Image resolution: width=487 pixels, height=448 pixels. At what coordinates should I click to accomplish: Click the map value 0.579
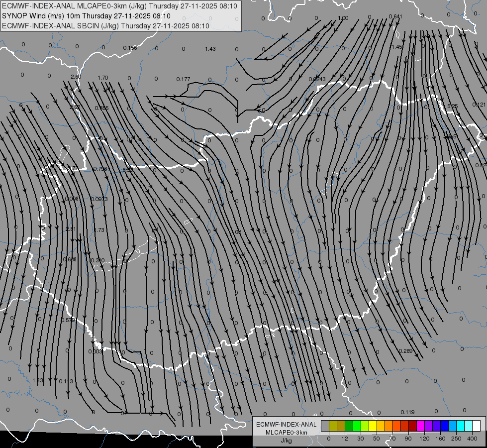click(x=68, y=320)
